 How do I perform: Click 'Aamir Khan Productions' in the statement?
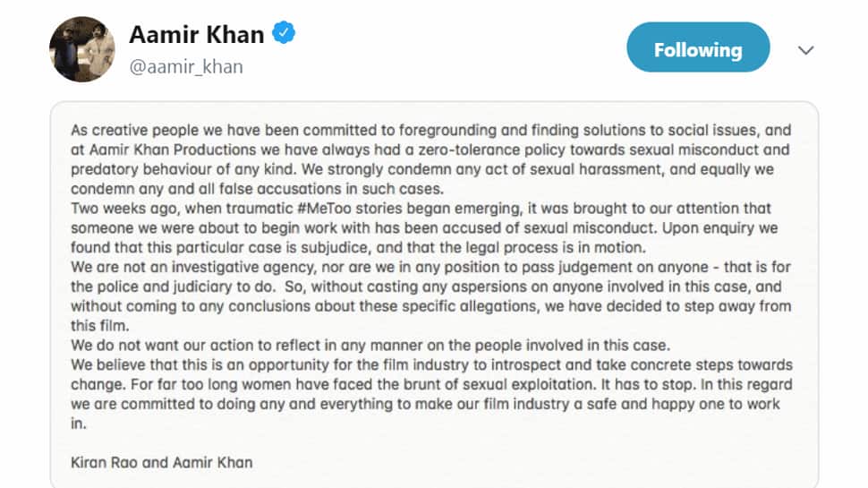[173, 150]
